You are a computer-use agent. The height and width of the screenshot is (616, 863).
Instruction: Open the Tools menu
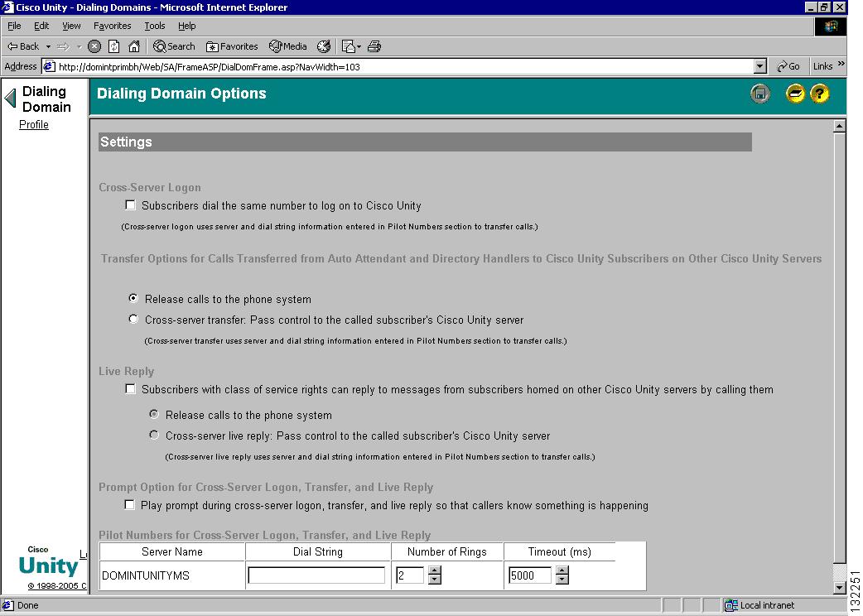155,26
